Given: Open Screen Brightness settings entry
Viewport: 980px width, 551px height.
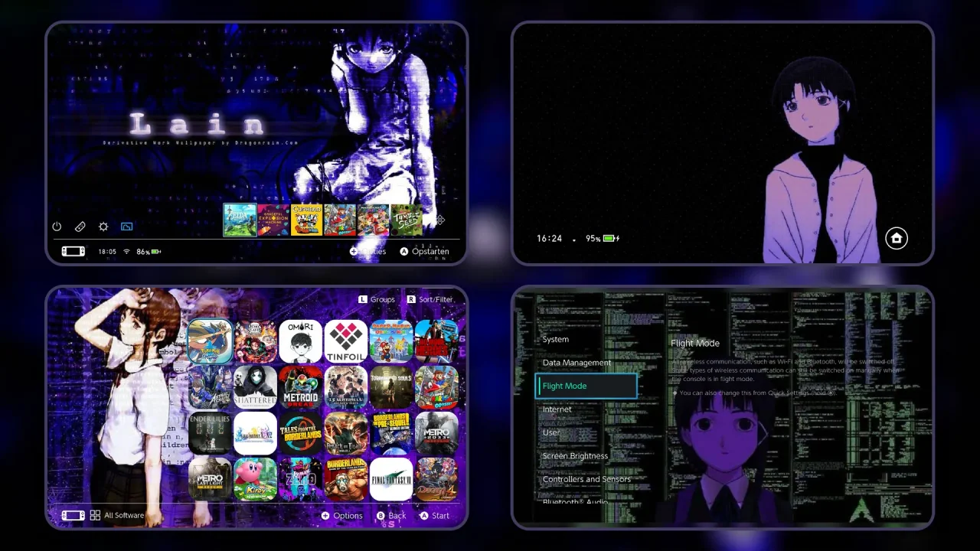Looking at the screenshot, I should coord(575,456).
